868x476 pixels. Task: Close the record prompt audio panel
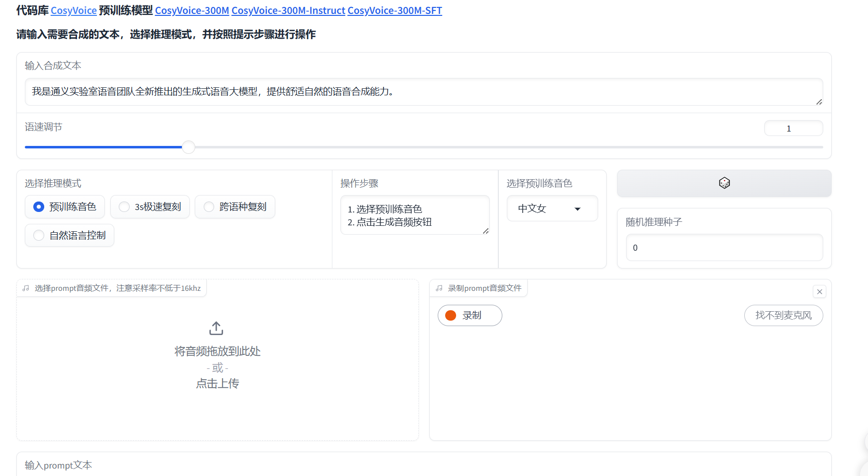[820, 292]
